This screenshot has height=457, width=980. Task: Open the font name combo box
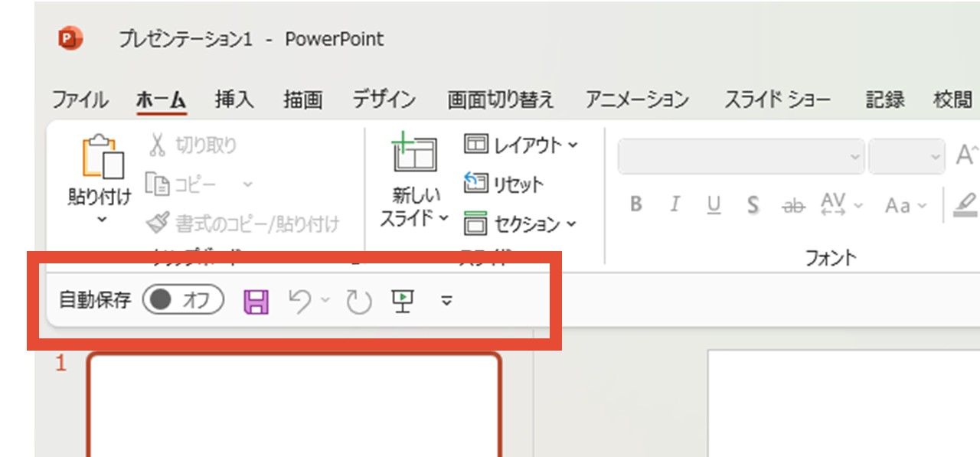point(741,156)
